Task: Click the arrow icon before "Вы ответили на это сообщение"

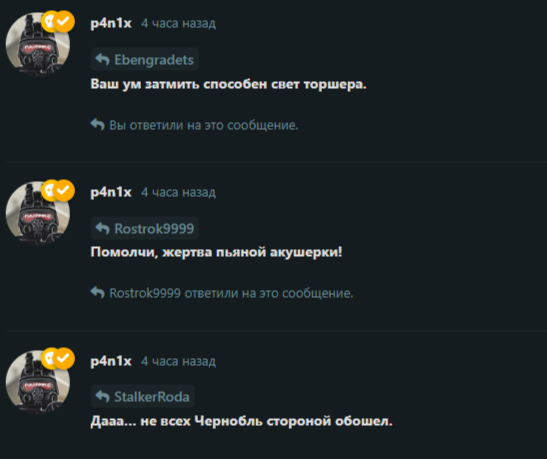Action: pyautogui.click(x=98, y=125)
